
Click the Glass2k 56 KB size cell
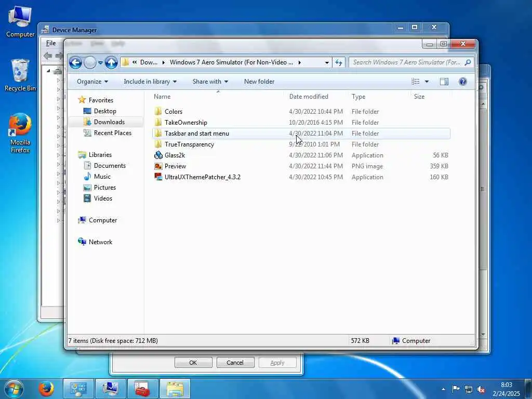[x=441, y=155]
